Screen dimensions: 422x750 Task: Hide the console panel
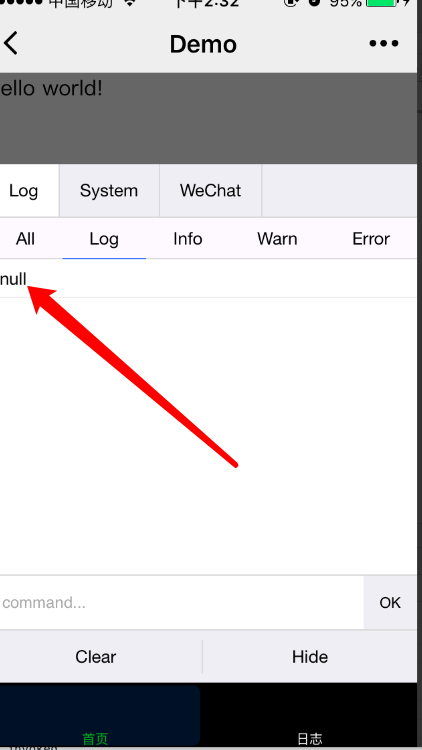click(310, 657)
